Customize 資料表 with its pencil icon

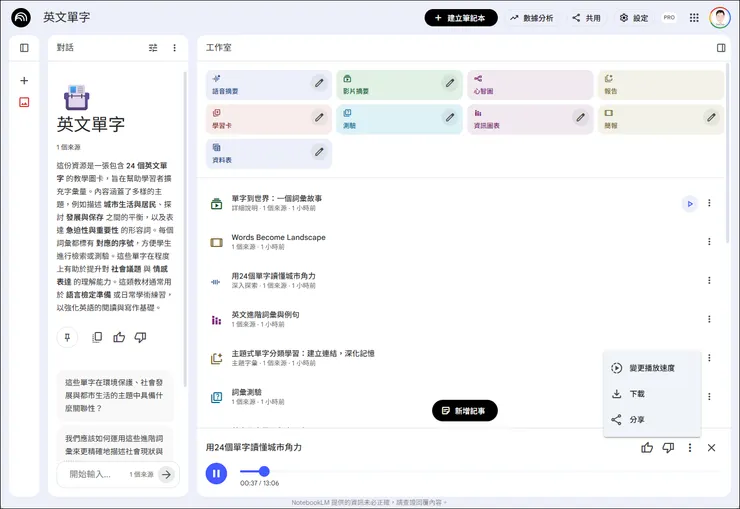320,152
